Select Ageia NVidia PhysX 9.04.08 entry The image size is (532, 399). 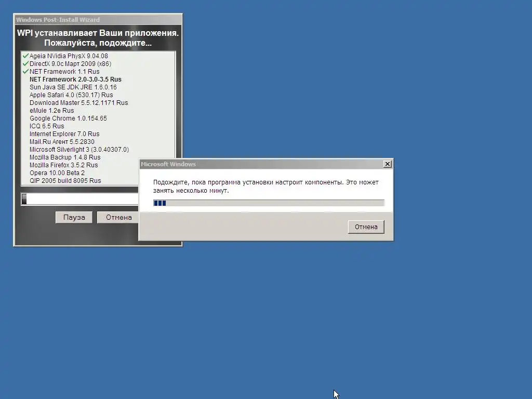click(69, 56)
